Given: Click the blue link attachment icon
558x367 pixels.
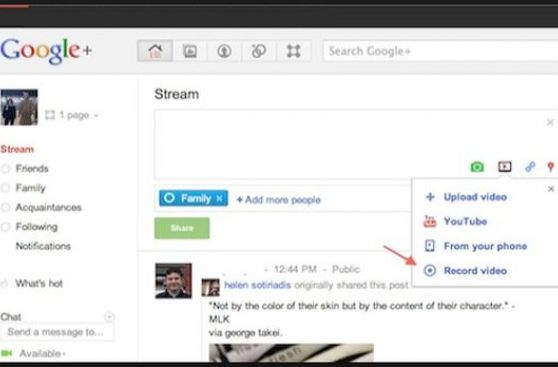Looking at the screenshot, I should 530,166.
